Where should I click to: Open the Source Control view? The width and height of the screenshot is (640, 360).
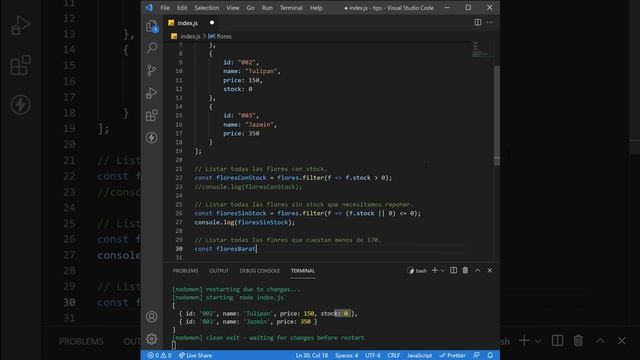(x=152, y=70)
